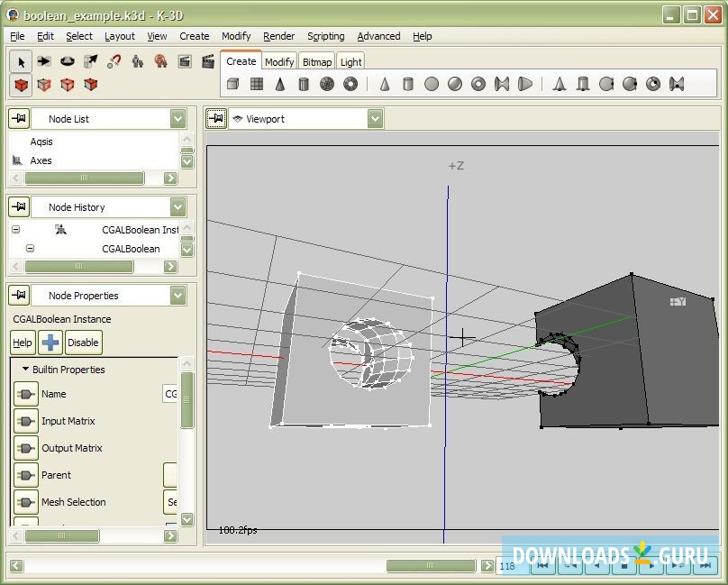This screenshot has height=585, width=728.
Task: Open the Node History panel dropdown
Action: 177,207
